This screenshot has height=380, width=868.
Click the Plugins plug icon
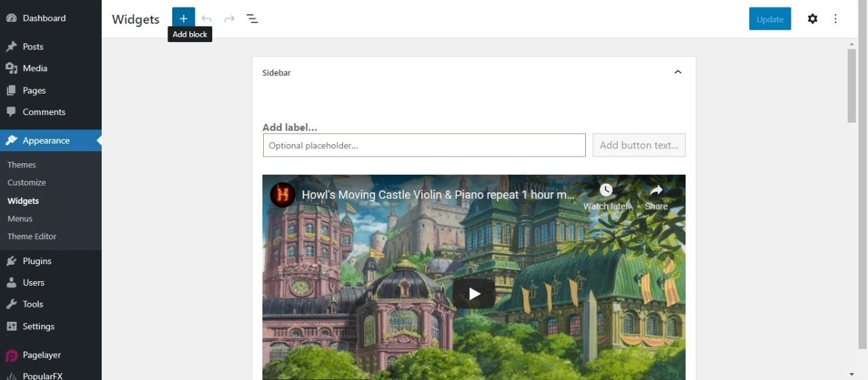[x=12, y=261]
